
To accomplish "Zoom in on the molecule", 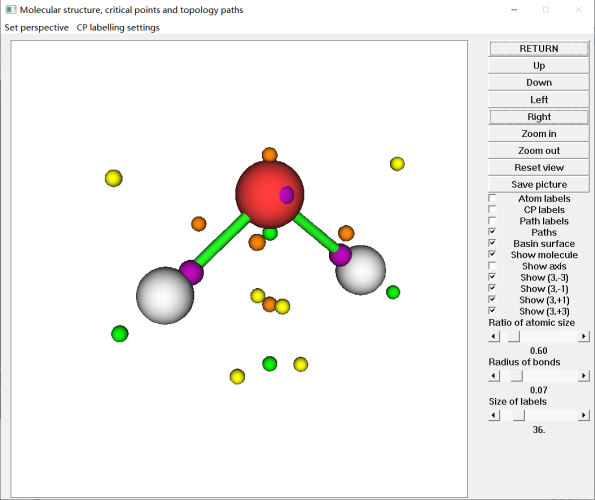I will [538, 134].
